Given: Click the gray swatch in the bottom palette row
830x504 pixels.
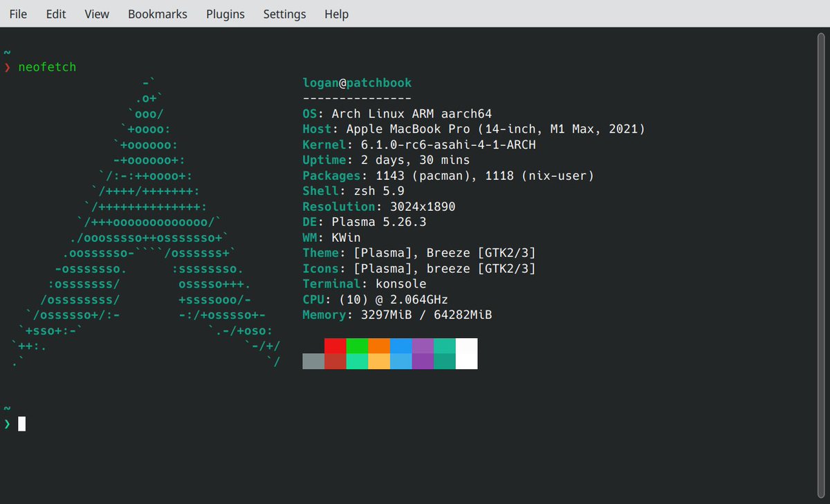Looking at the screenshot, I should tap(313, 360).
